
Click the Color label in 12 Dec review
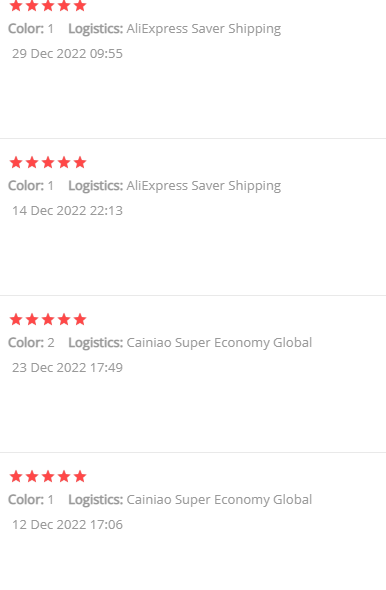[x=26, y=499]
